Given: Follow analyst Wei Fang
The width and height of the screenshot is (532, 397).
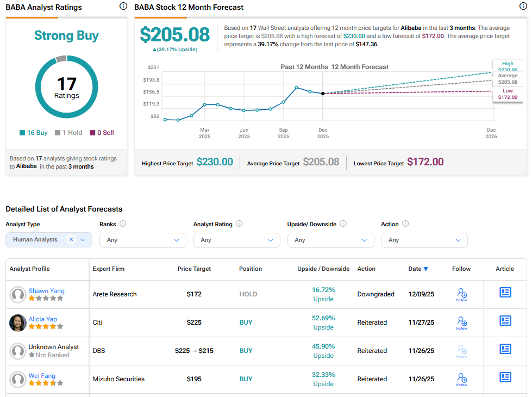Looking at the screenshot, I should click(x=461, y=379).
